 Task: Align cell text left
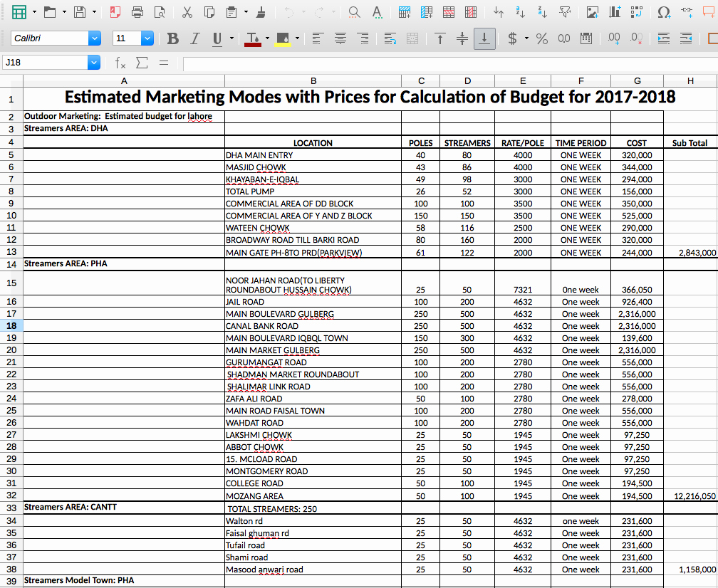(x=318, y=39)
